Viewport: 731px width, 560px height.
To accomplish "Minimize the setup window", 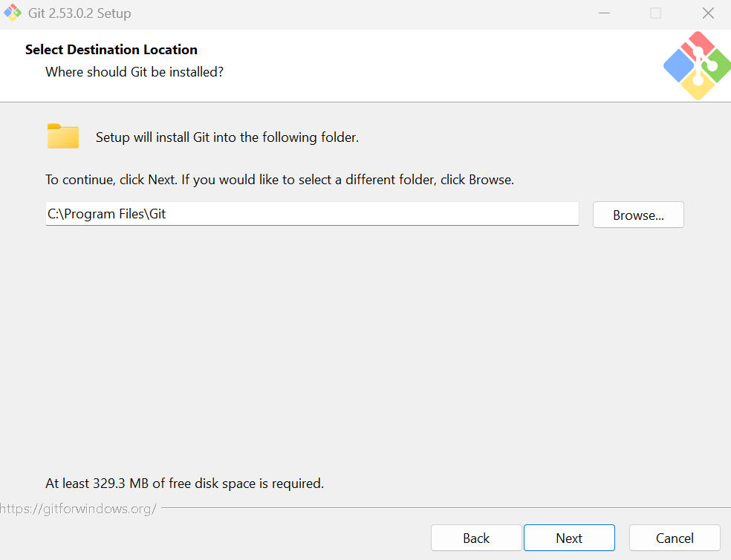I will (604, 13).
